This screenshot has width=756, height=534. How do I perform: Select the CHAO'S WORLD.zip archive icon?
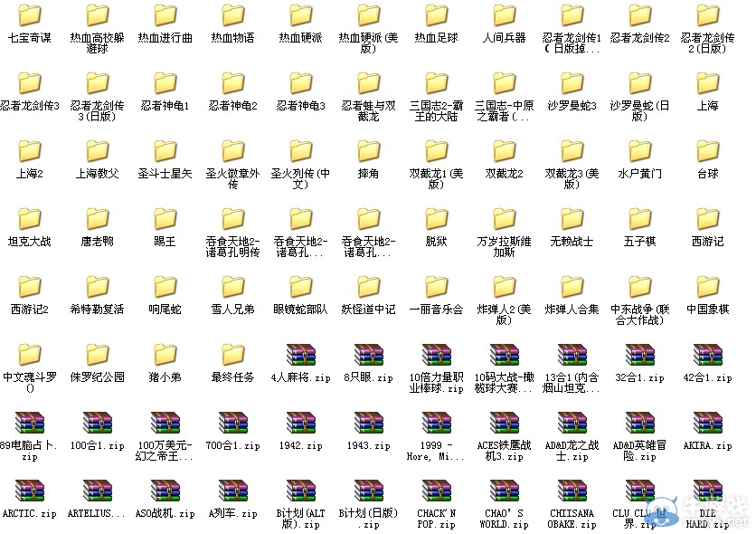505,491
